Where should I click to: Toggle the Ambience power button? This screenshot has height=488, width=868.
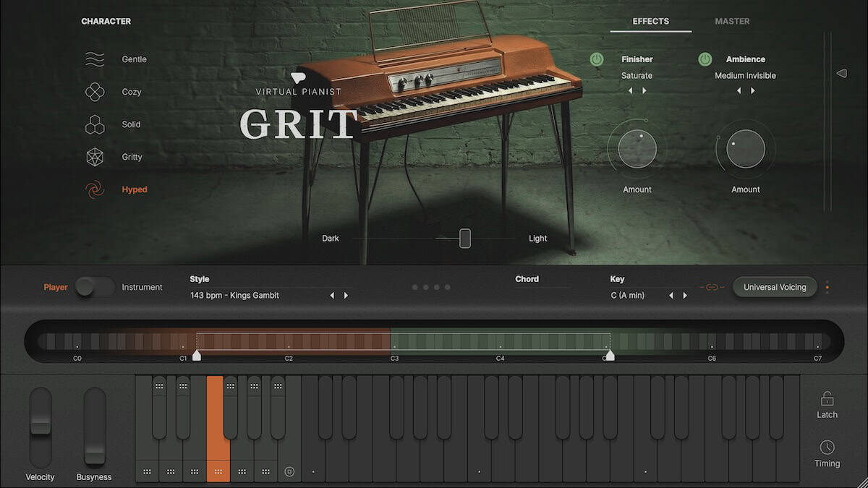(x=705, y=59)
